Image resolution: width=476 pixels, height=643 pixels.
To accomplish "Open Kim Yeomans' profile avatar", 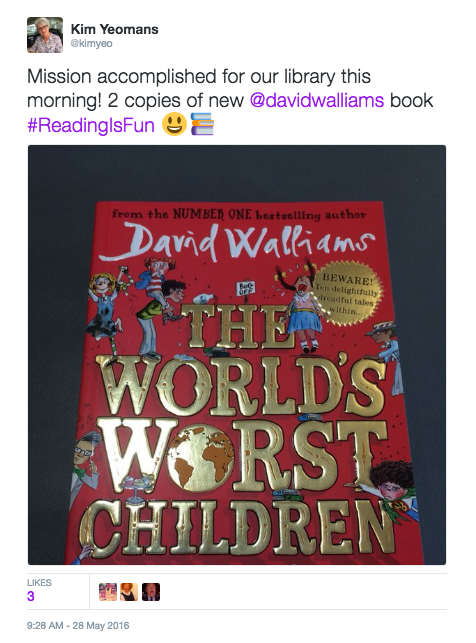I will pyautogui.click(x=45, y=35).
